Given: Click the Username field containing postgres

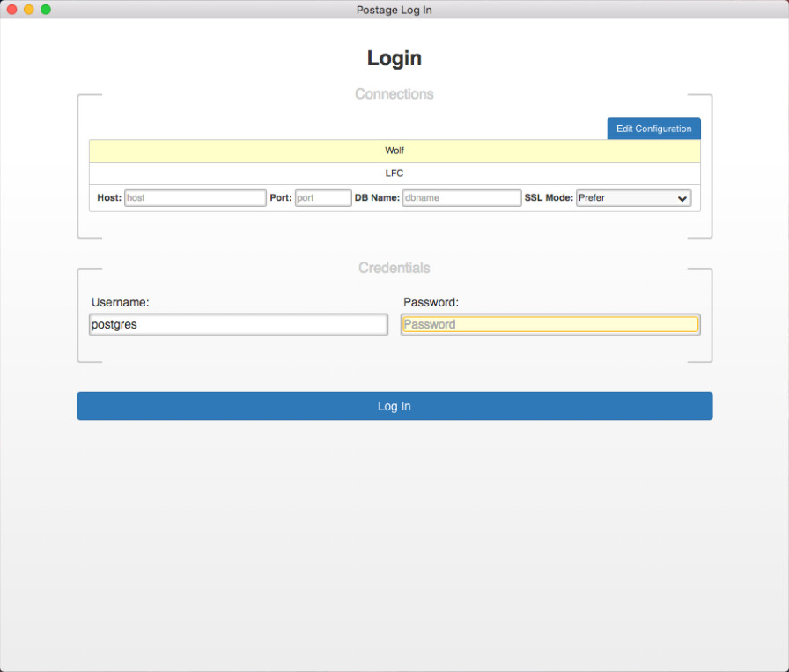Looking at the screenshot, I should click(x=239, y=324).
